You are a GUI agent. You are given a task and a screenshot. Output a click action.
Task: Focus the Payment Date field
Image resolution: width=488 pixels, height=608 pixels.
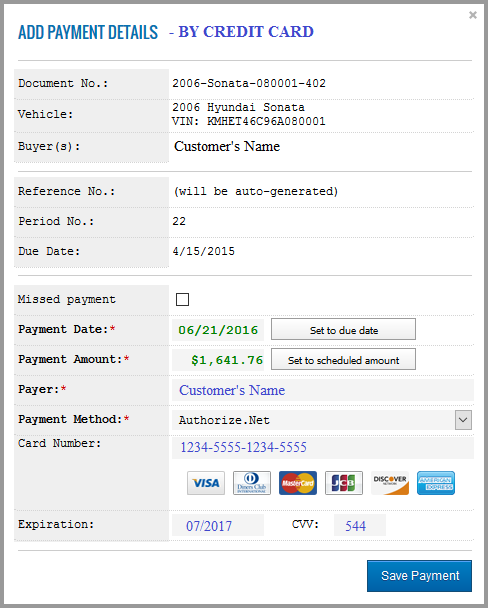point(218,330)
